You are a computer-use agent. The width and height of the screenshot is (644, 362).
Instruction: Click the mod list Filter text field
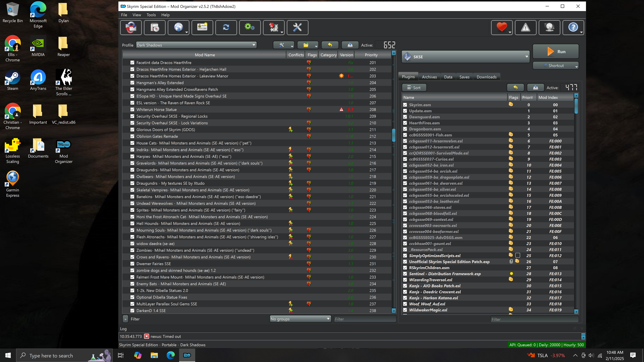coord(365,319)
